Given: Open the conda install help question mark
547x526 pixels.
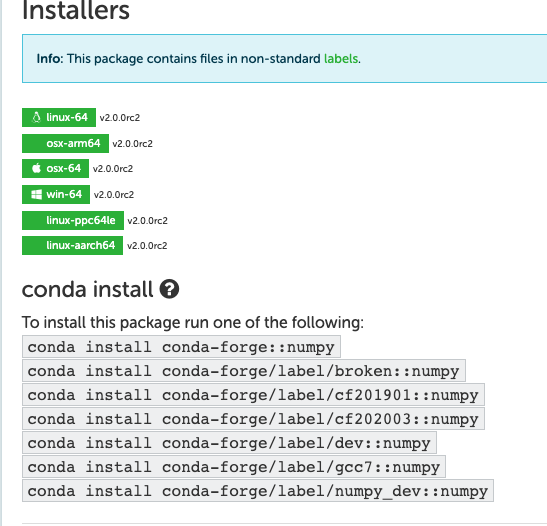Looking at the screenshot, I should (x=170, y=289).
